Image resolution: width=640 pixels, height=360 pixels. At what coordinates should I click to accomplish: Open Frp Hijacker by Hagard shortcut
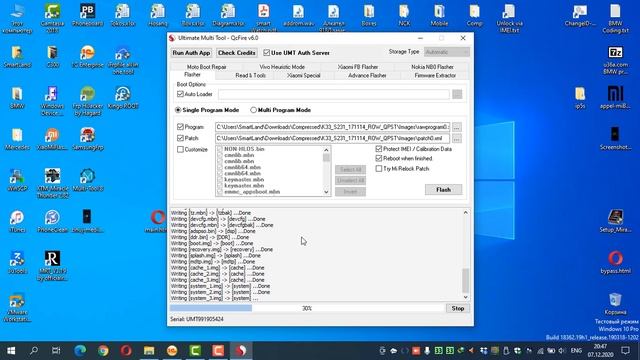pyautogui.click(x=87, y=101)
